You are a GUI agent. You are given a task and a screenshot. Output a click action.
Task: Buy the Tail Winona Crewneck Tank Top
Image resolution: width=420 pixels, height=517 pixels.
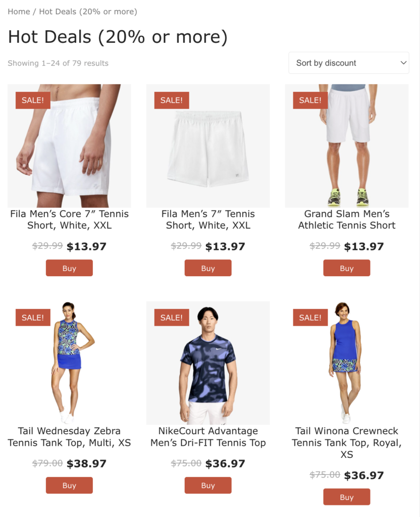click(x=347, y=497)
